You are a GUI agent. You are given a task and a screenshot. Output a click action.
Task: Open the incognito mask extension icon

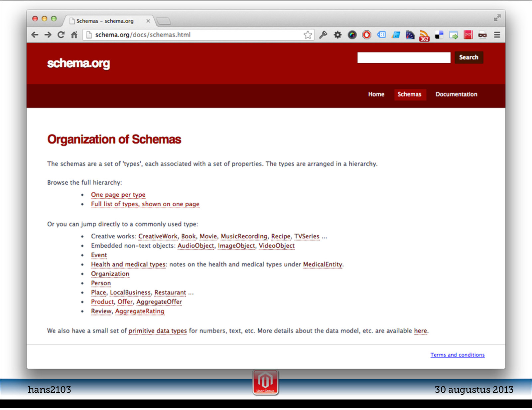click(482, 35)
